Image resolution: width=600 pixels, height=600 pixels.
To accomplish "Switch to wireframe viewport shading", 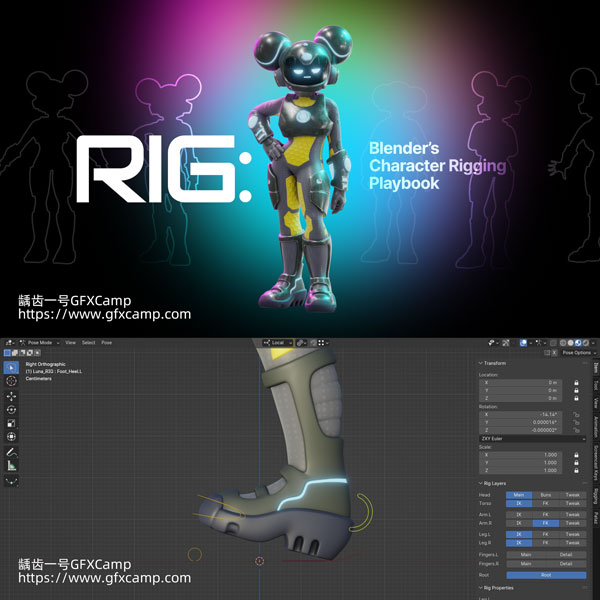I will (x=563, y=343).
